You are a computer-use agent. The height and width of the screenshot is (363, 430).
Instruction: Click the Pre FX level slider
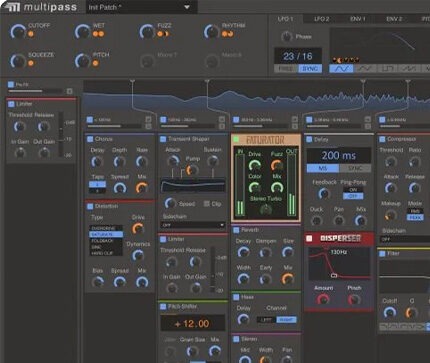(35, 91)
